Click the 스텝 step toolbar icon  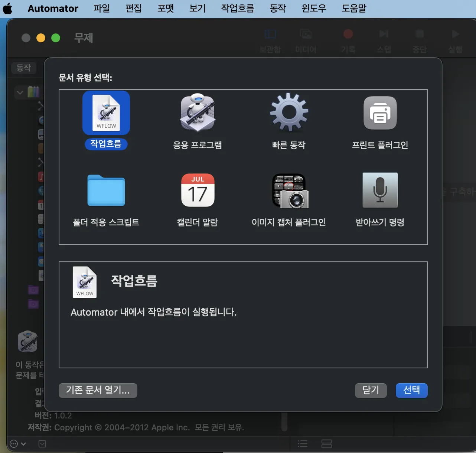point(384,34)
